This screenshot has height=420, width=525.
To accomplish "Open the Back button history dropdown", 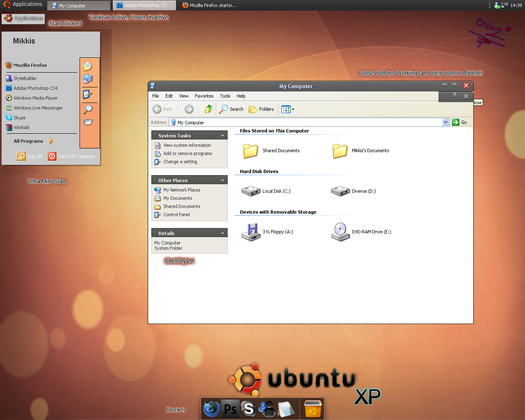I will [x=178, y=109].
